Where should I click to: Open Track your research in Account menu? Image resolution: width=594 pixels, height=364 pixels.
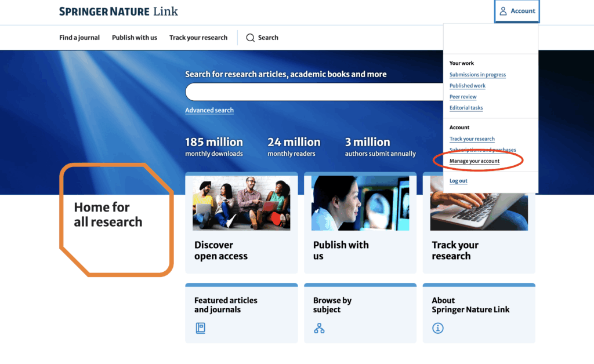tap(472, 139)
